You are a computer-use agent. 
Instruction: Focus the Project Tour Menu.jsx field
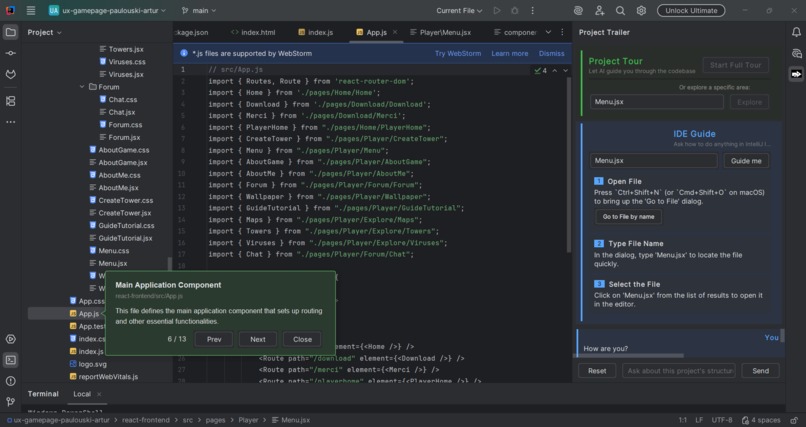656,102
